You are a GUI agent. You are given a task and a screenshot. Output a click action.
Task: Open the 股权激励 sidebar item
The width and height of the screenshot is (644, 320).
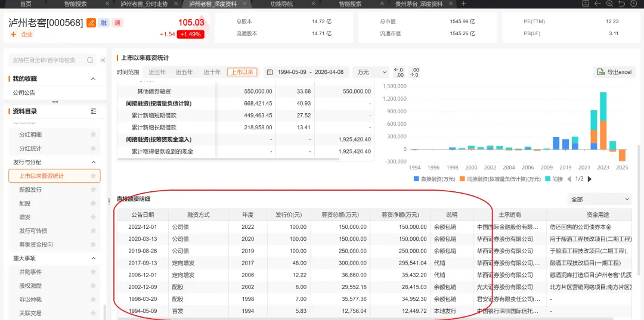click(30, 285)
